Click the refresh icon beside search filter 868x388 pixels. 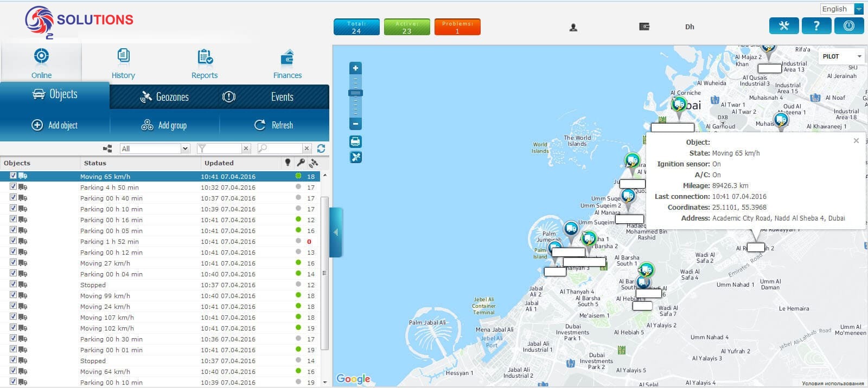click(321, 148)
